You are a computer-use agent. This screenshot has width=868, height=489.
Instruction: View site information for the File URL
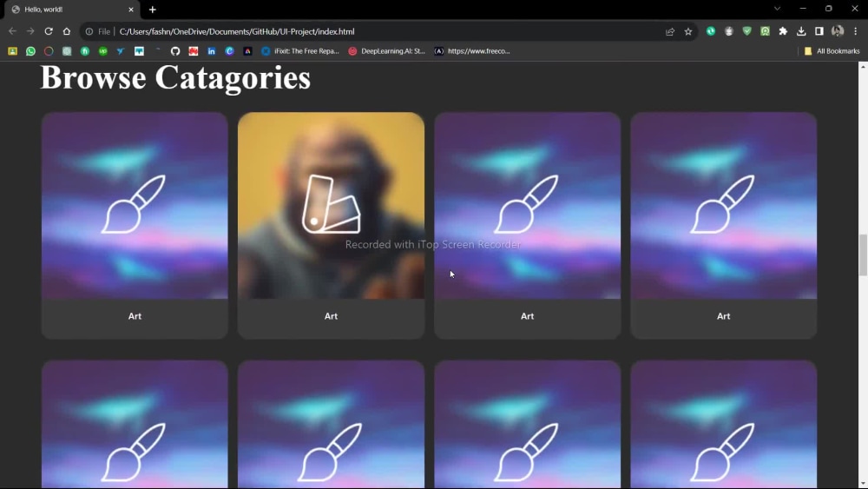(89, 31)
